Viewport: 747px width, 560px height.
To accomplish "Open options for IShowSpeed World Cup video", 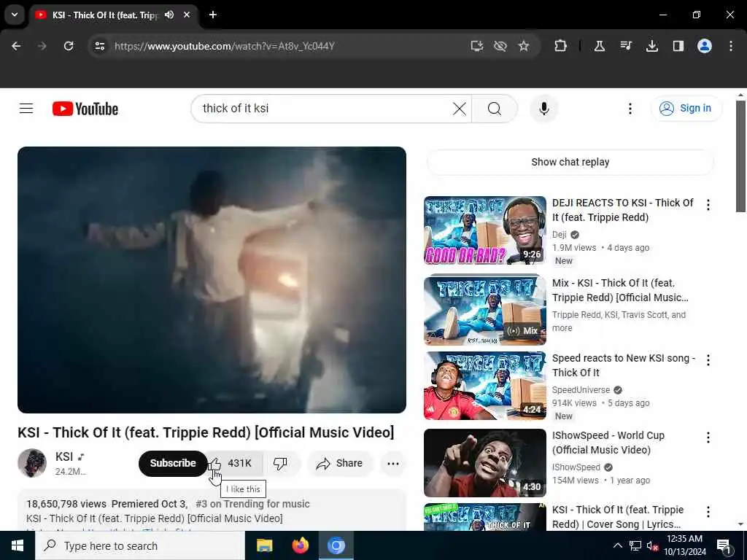I will (708, 437).
